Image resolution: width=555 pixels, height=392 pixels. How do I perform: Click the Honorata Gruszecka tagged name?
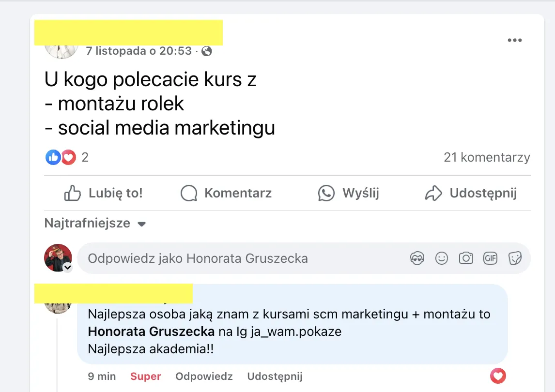point(151,332)
